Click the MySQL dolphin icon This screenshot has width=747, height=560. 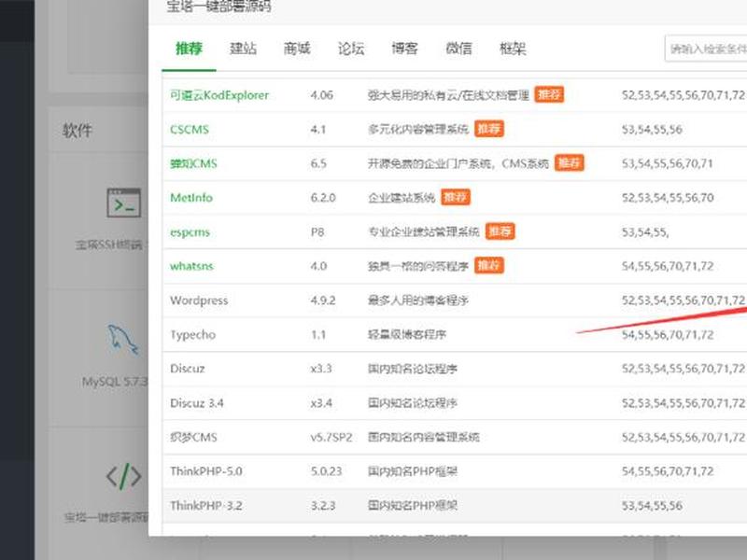pos(123,340)
